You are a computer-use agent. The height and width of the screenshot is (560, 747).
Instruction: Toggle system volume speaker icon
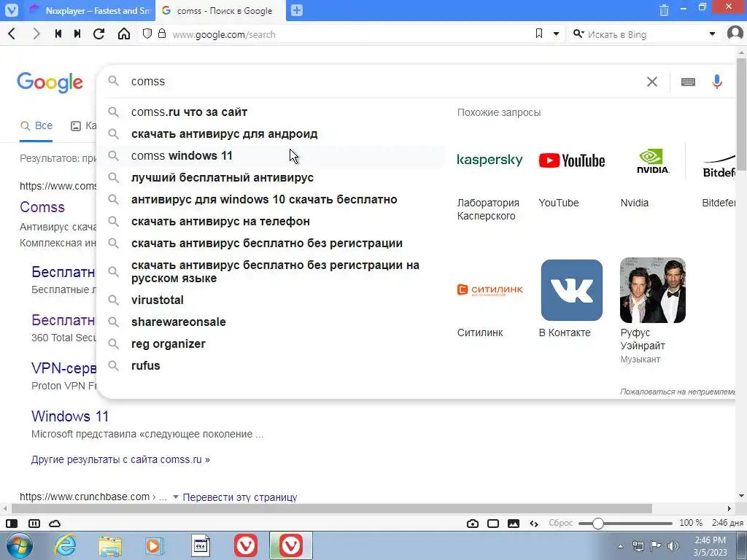tap(673, 545)
